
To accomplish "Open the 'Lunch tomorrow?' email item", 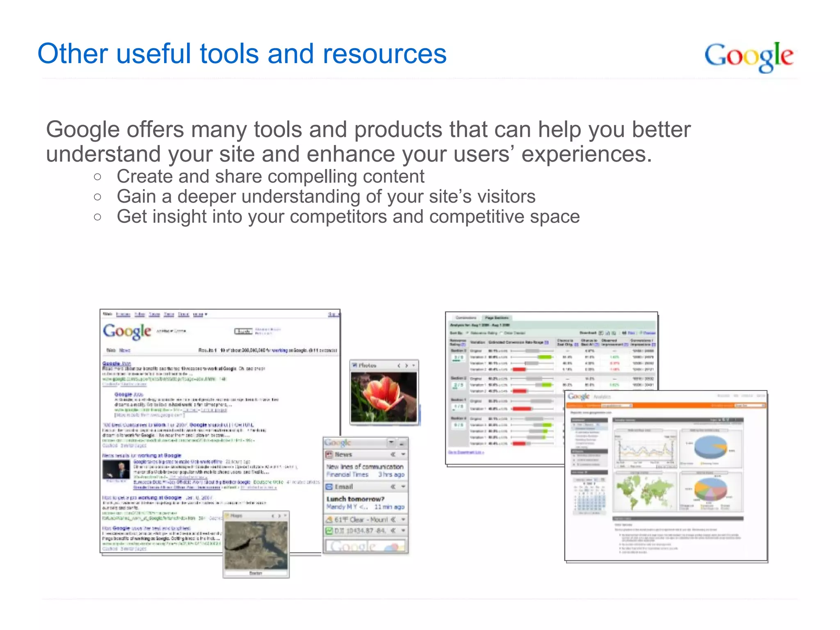I will click(355, 499).
